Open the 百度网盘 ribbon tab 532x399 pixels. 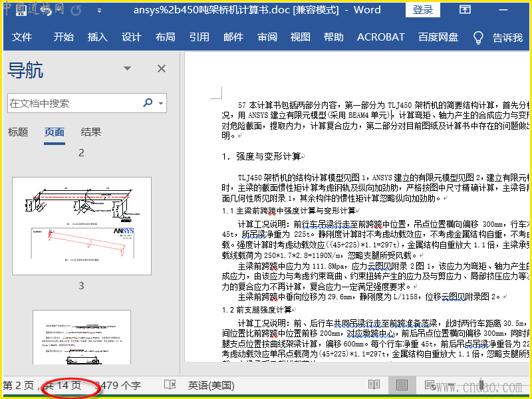click(438, 37)
